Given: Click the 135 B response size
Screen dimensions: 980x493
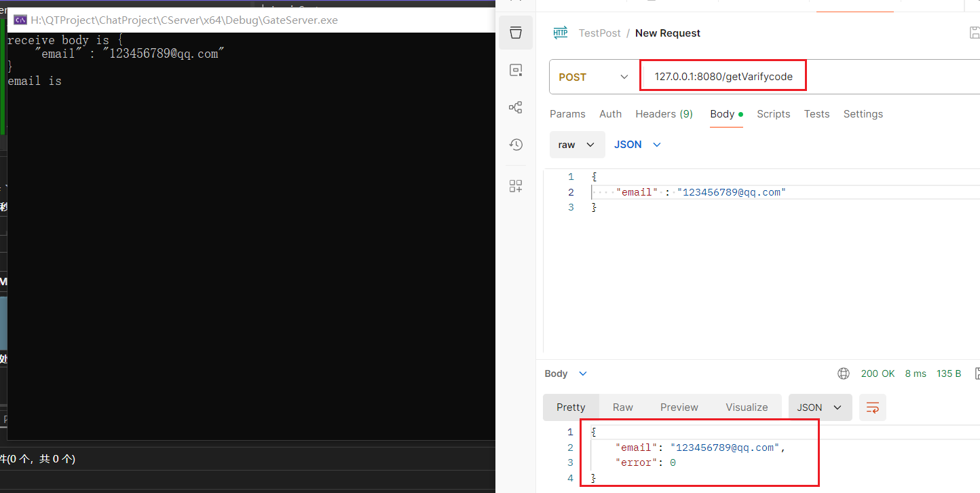Looking at the screenshot, I should coord(949,373).
